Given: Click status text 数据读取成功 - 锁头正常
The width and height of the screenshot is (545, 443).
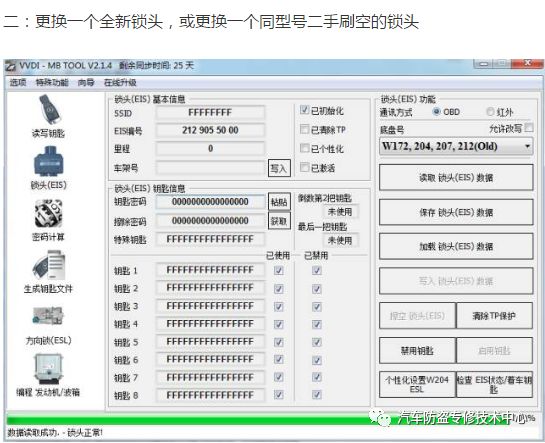Looking at the screenshot, I should point(55,433).
